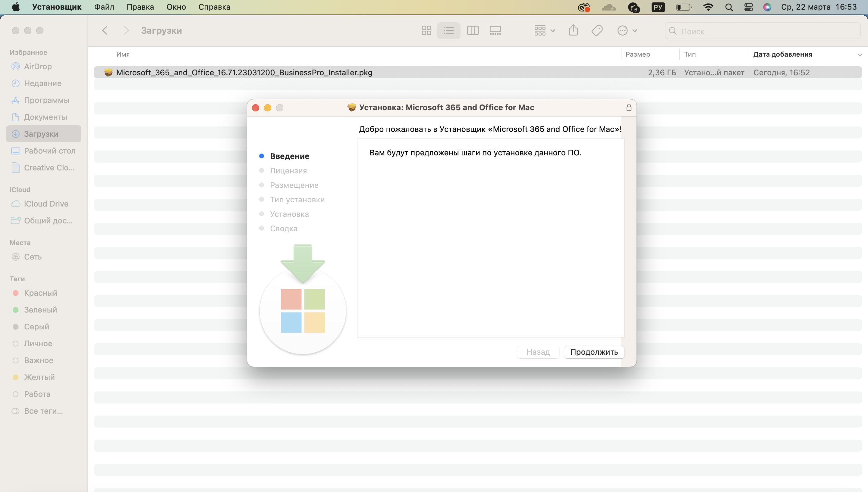Click Продолжить to proceed with installation
Screen dimensions: 868x492
click(594, 352)
